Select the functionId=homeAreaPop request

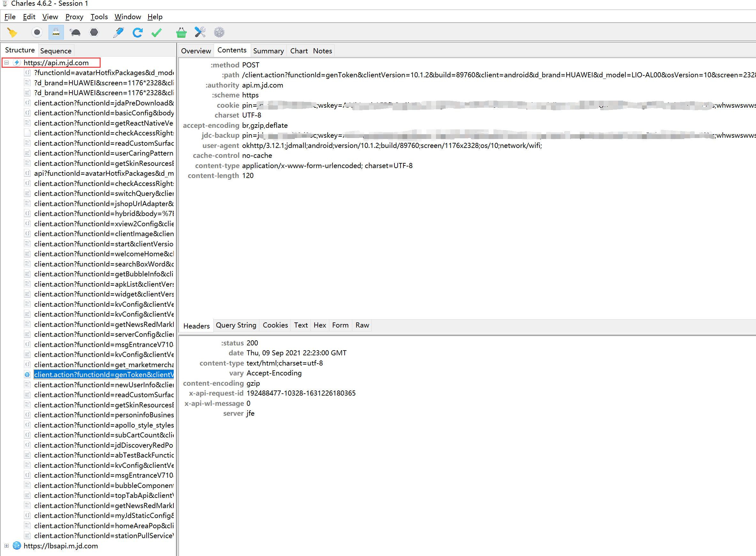coord(103,526)
